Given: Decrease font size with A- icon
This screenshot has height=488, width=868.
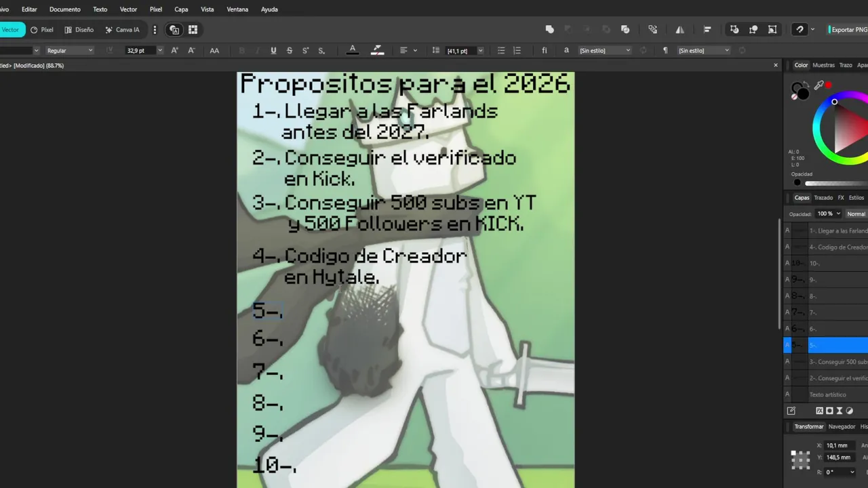Looking at the screenshot, I should coord(191,50).
